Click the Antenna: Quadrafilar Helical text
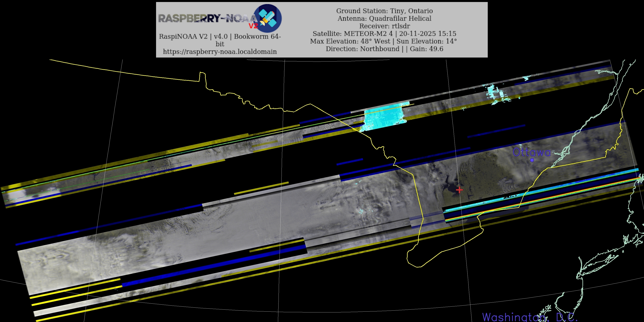 click(384, 19)
